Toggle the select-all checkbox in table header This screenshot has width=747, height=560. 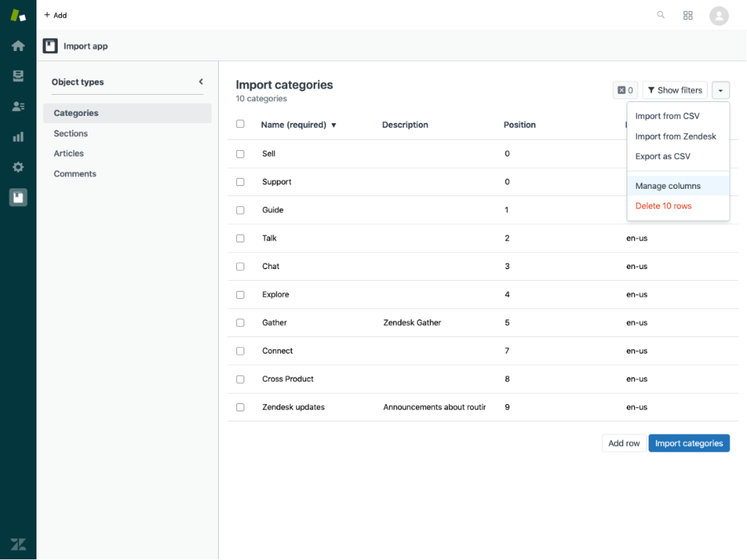pos(240,124)
